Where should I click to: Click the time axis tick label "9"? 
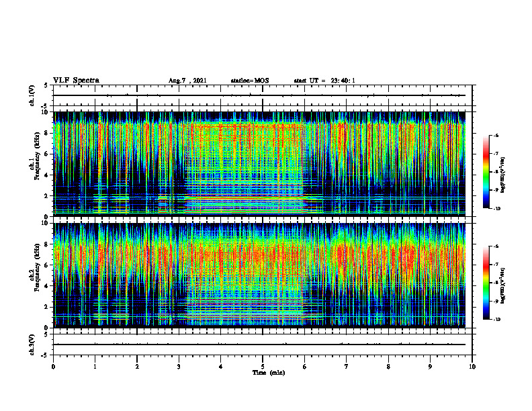[430, 367]
